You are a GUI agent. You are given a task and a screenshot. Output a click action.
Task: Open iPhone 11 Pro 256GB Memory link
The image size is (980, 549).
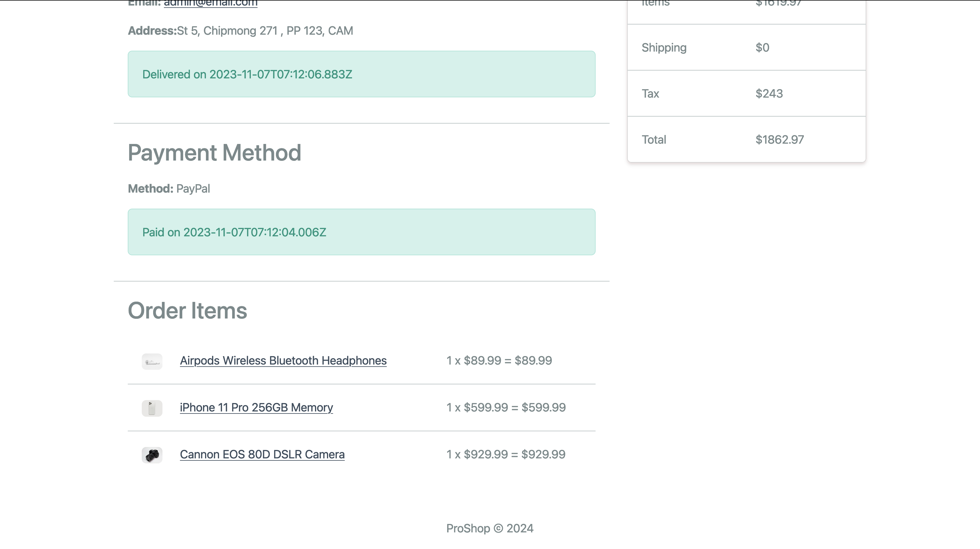coord(256,407)
